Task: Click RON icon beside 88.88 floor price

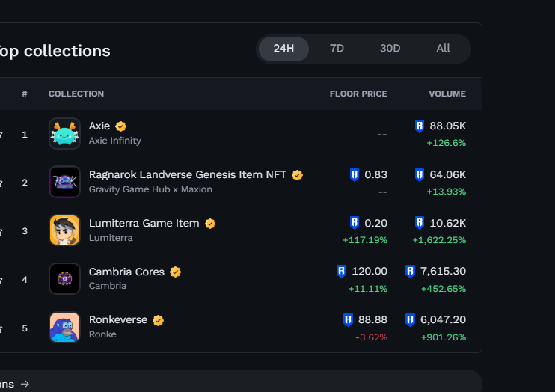Action: tap(348, 319)
